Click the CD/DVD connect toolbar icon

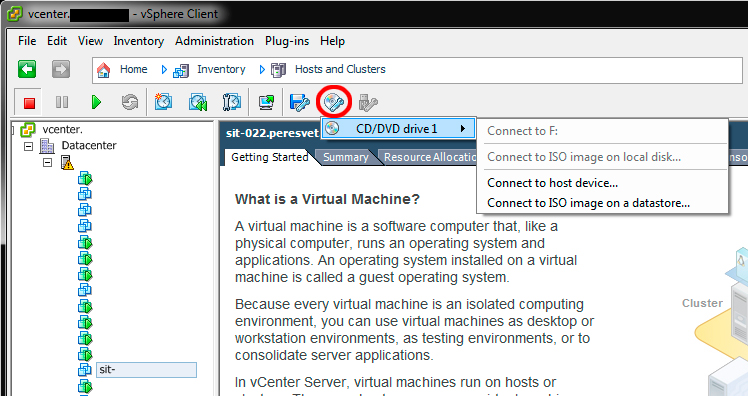[x=333, y=102]
